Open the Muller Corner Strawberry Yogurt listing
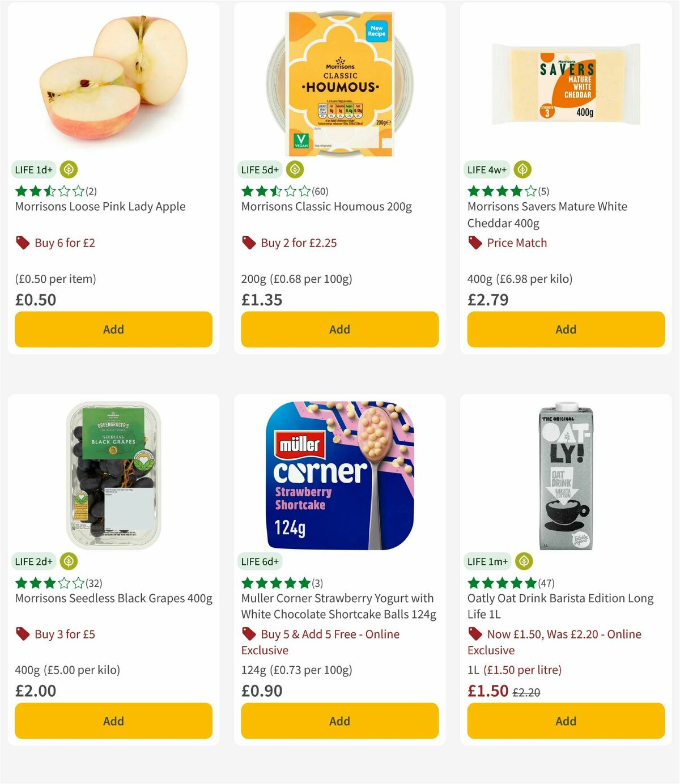 point(338,606)
